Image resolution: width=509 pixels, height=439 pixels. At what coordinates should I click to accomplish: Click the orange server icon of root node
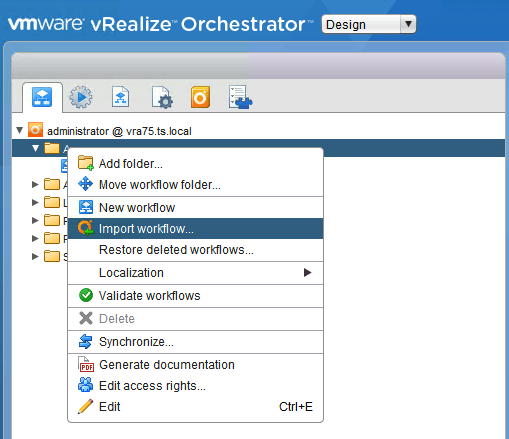[35, 130]
